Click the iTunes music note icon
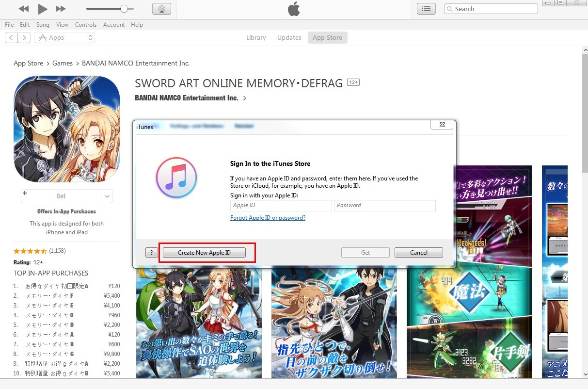Image resolution: width=588 pixels, height=389 pixels. pos(176,178)
